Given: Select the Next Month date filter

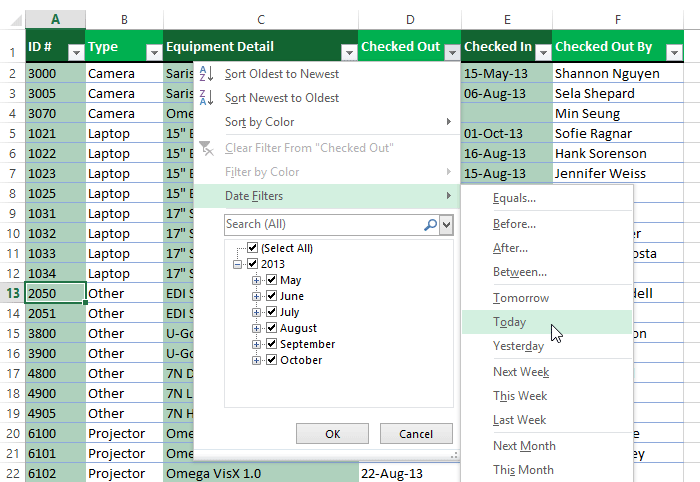Looking at the screenshot, I should point(547,446).
